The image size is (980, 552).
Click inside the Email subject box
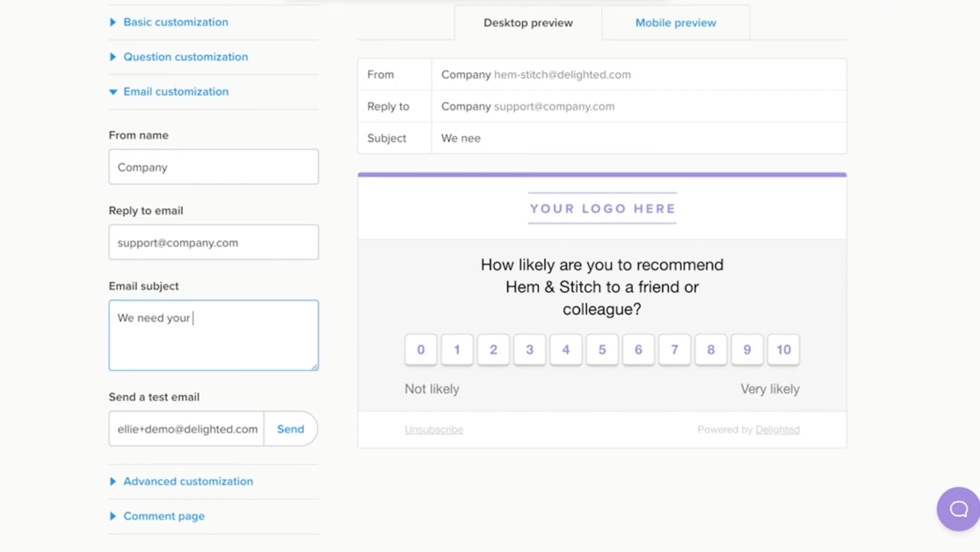click(213, 335)
